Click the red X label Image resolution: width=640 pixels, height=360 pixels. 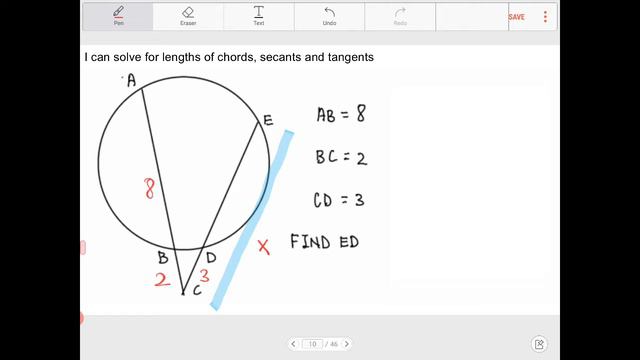(x=264, y=247)
